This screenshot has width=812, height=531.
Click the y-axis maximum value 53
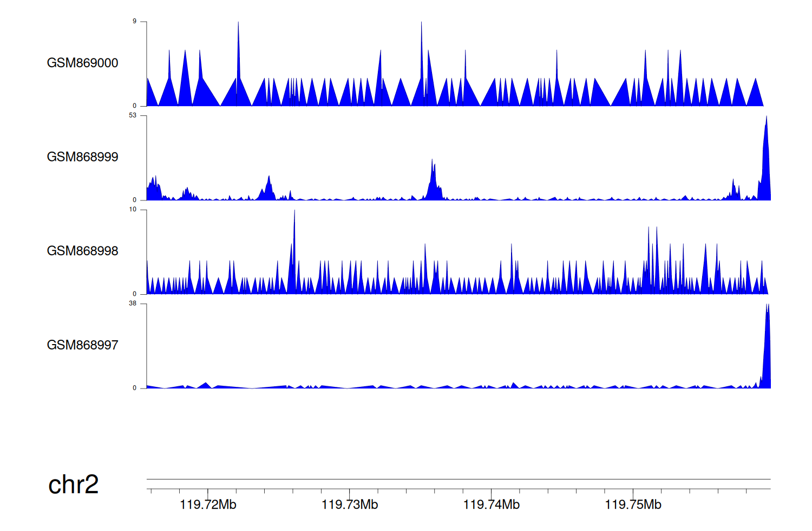point(133,115)
